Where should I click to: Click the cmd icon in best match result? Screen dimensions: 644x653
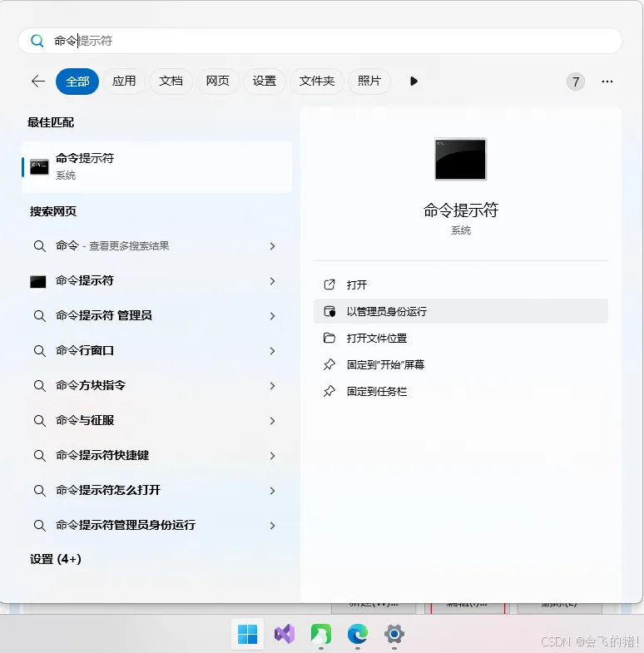tap(39, 167)
